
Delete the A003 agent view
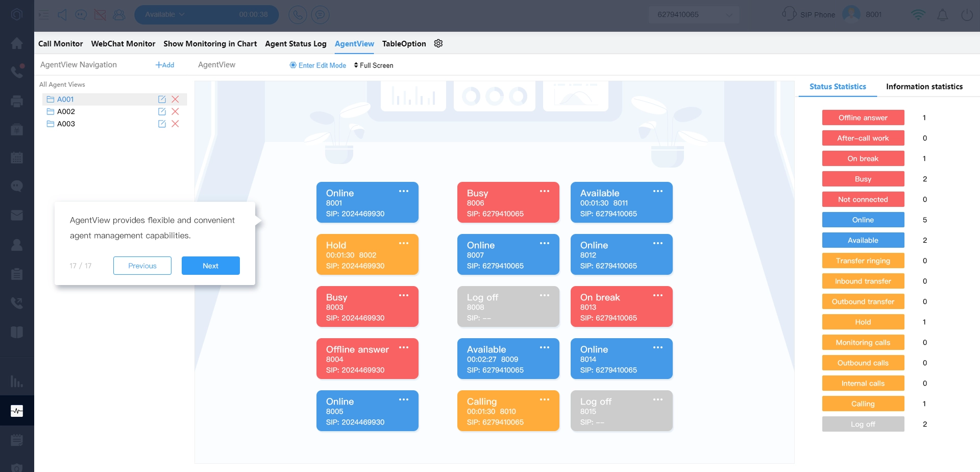click(x=175, y=124)
